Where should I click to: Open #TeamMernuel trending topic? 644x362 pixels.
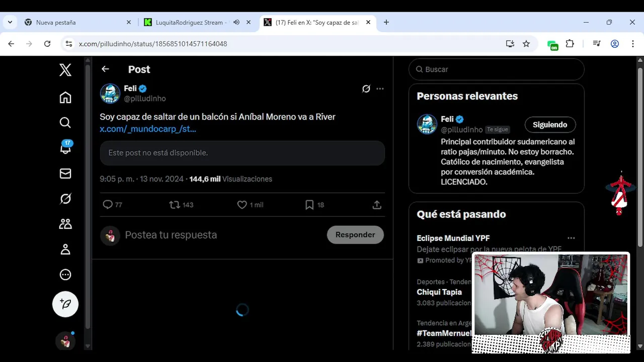(x=444, y=333)
